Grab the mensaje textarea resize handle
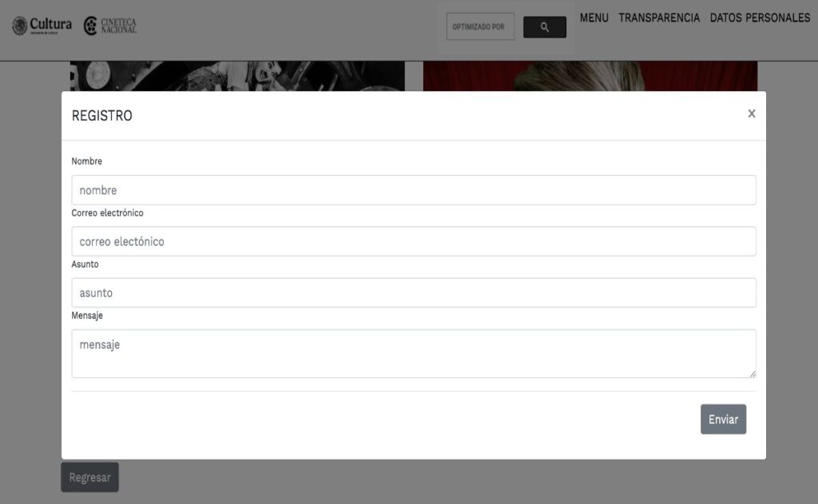818x504 pixels. coord(752,374)
